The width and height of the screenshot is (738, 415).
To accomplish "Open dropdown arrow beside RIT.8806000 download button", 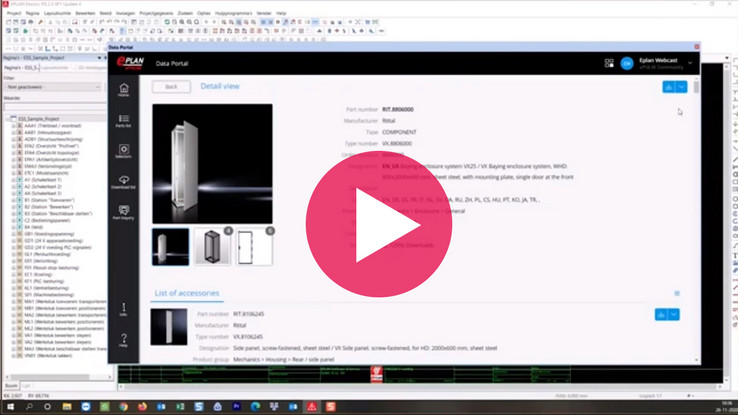I will click(681, 87).
